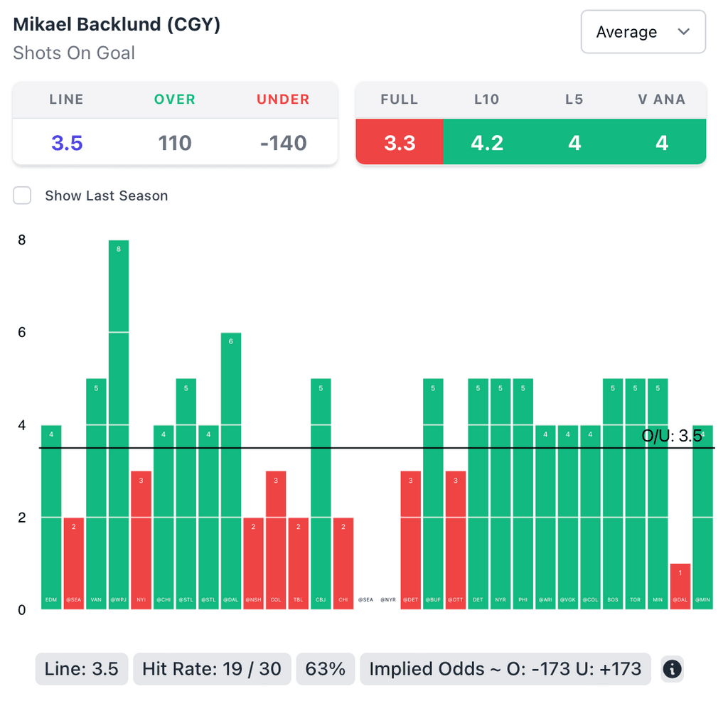Select the green EDM game bar
This screenshot has width=728, height=701.
(51, 517)
